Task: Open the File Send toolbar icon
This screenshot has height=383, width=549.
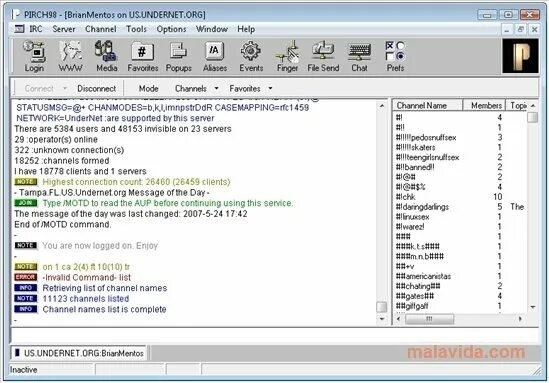Action: (x=323, y=56)
